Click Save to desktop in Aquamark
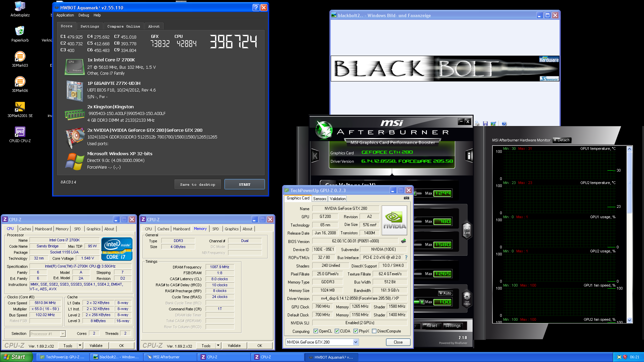This screenshot has width=644, height=362. point(198,184)
